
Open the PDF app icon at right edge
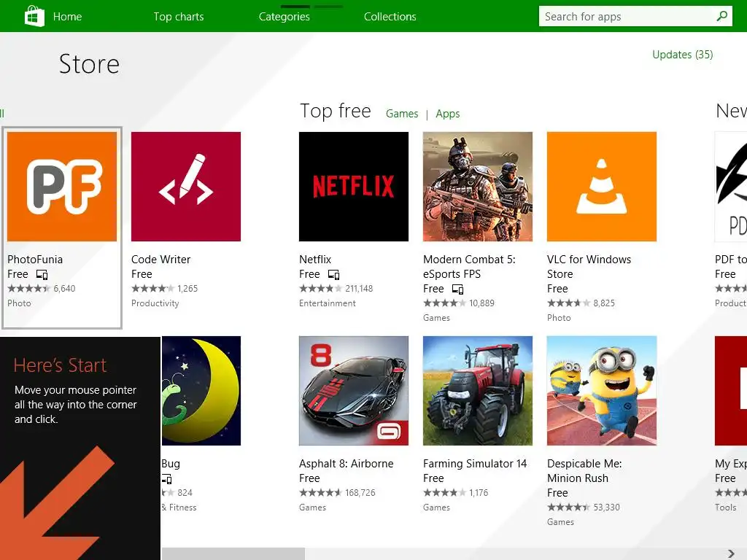(x=731, y=187)
